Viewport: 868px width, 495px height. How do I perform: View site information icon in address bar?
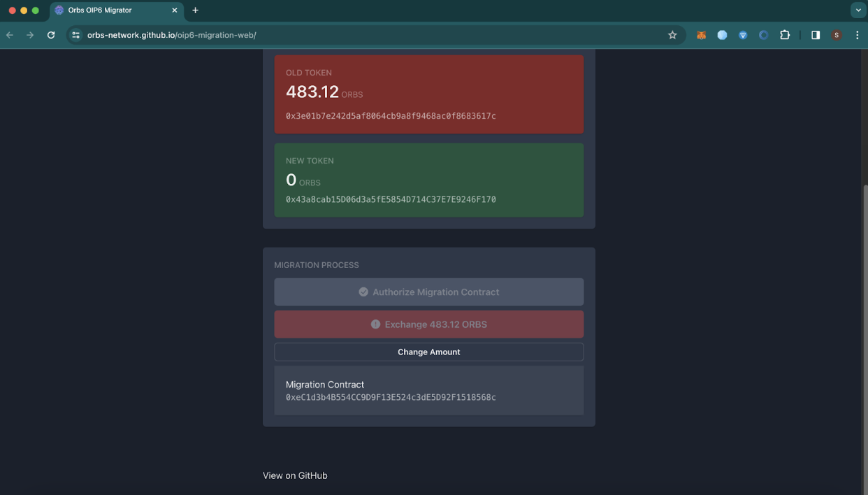click(75, 35)
